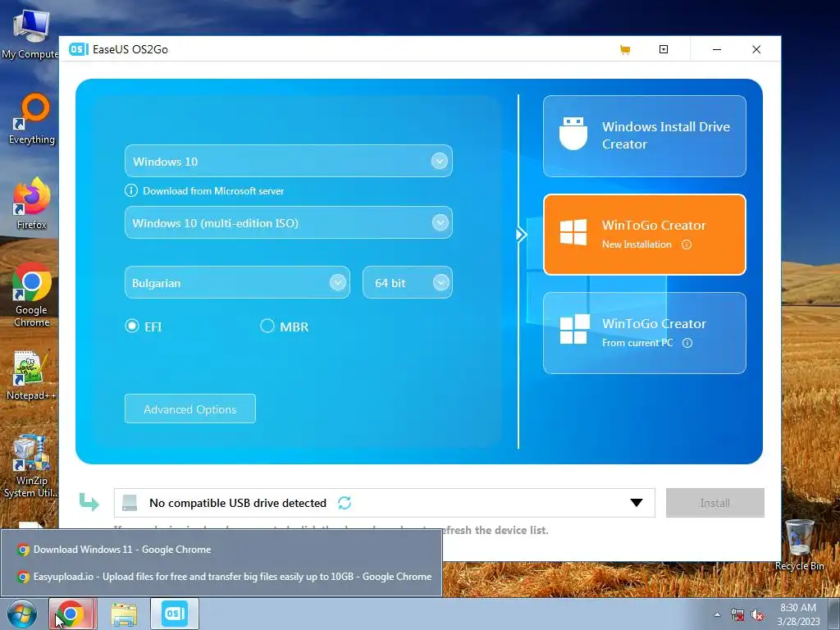Click the USB drive icon on Install Drive Creator

[x=573, y=134]
